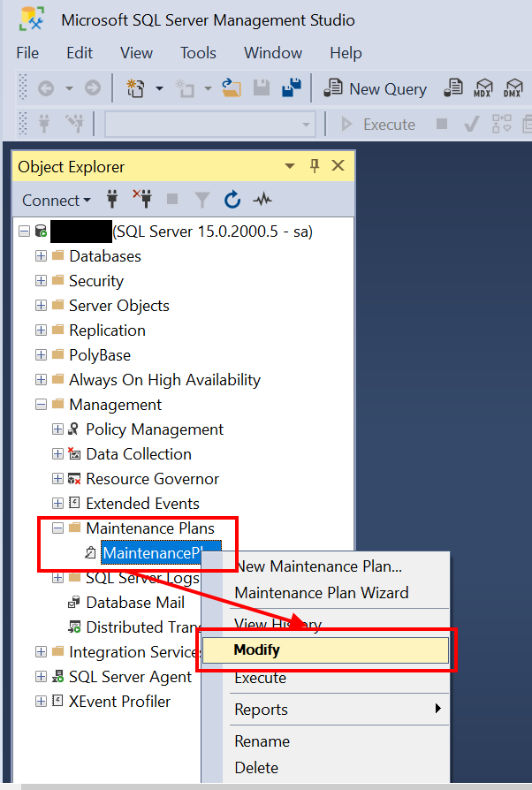
Task: Expand the SQL Server Agent node
Action: click(x=41, y=677)
